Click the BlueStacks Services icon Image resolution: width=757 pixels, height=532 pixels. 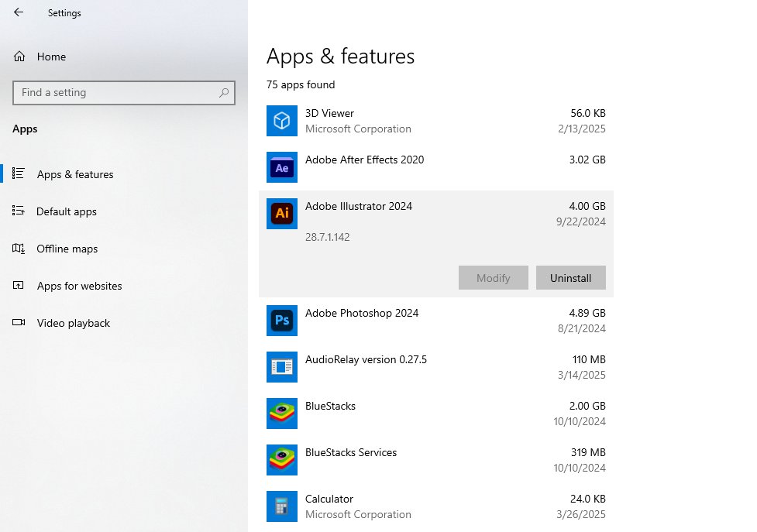[282, 460]
